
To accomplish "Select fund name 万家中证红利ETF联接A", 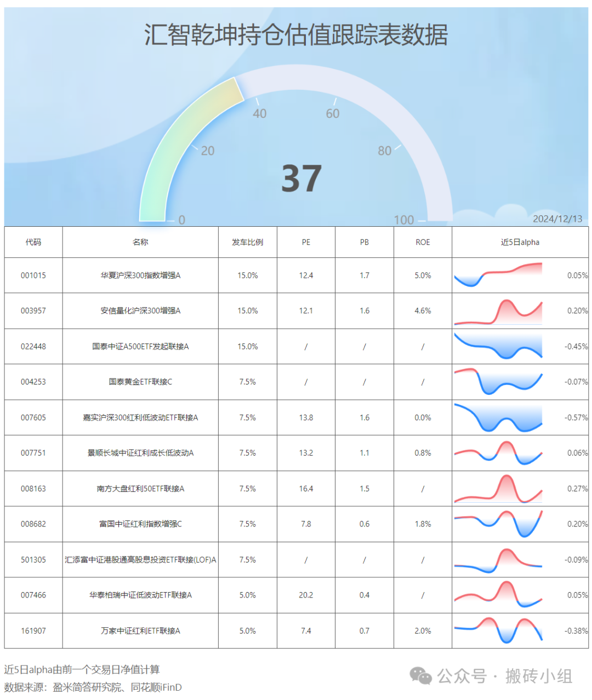I will [x=140, y=631].
